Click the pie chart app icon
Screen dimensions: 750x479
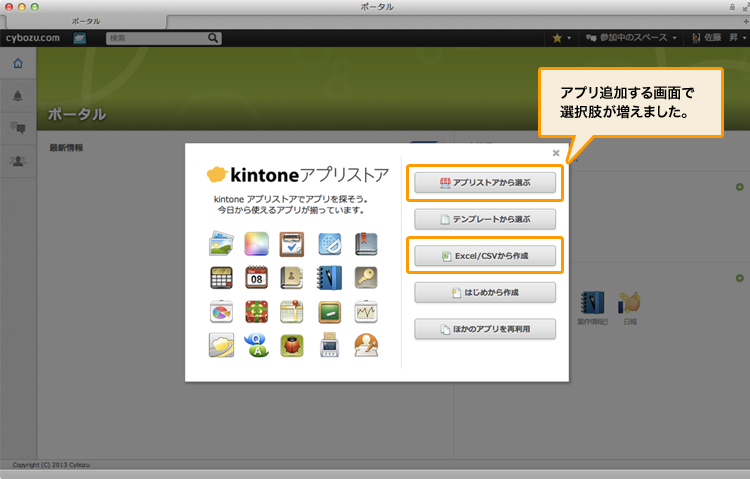tap(221, 311)
